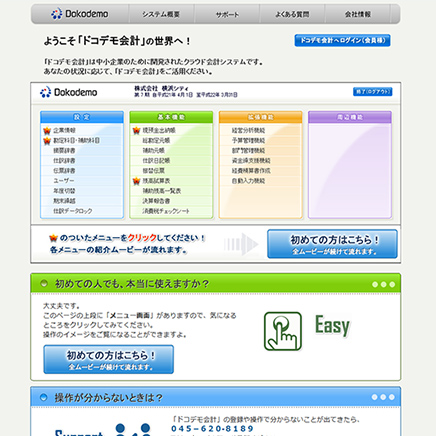Image resolution: width=436 pixels, height=436 pixels.
Task: Open 資金繰支援機能 in the 拡張機能 menu
Action: 251,161
